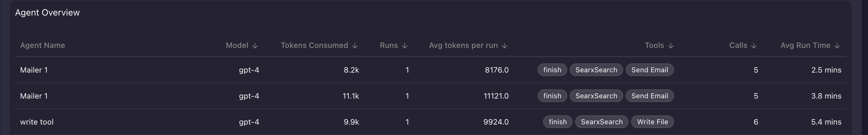Click the 11.1k tokens consumed value
This screenshot has height=135, width=868.
[350, 96]
